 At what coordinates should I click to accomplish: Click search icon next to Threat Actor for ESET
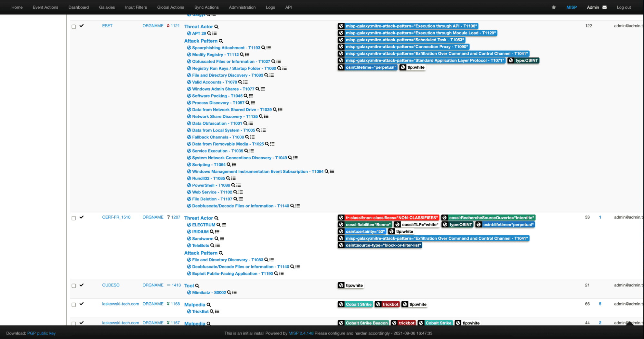pos(216,27)
